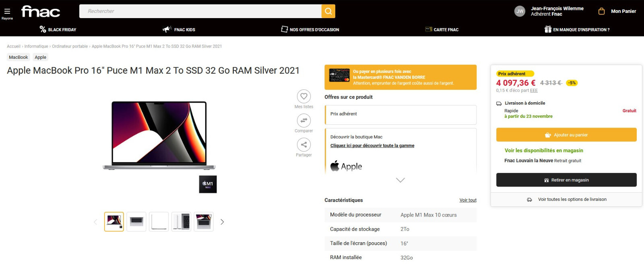Click the Prix adhérent offer box
This screenshot has height=270, width=644.
point(400,115)
